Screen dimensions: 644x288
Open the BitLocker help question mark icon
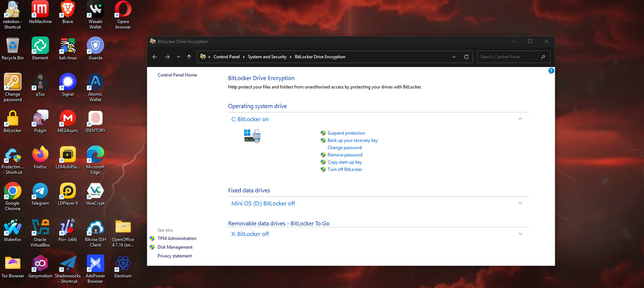(551, 71)
